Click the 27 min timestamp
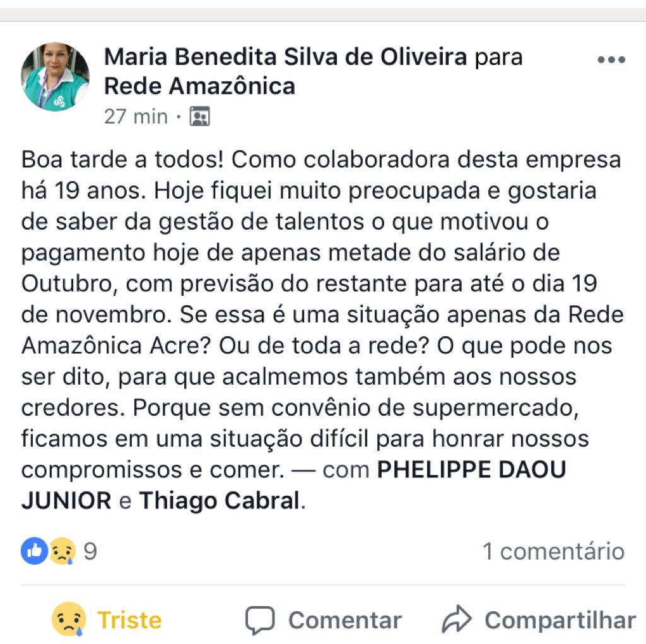This screenshot has height=644, width=646. click(136, 117)
